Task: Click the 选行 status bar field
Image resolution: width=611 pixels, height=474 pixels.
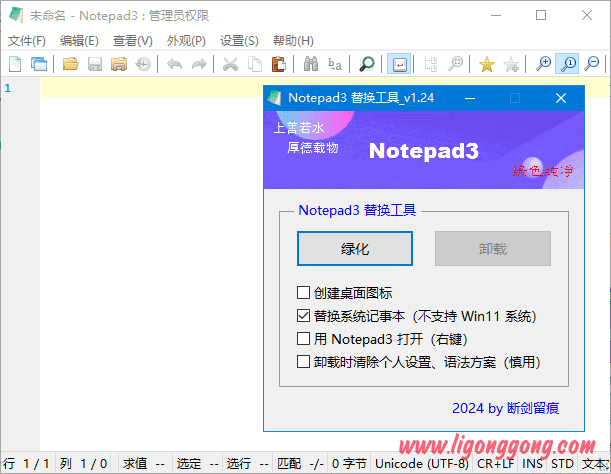Action: pos(248,463)
